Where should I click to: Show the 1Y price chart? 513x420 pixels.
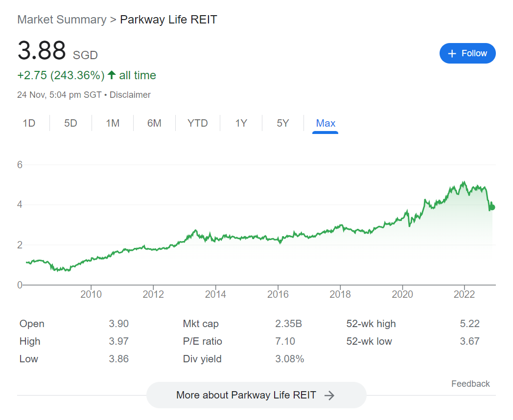tap(241, 123)
